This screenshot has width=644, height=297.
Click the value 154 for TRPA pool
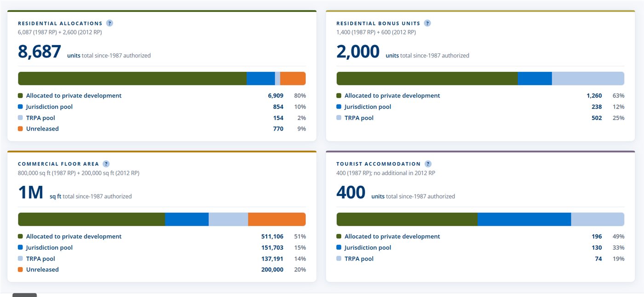[278, 118]
